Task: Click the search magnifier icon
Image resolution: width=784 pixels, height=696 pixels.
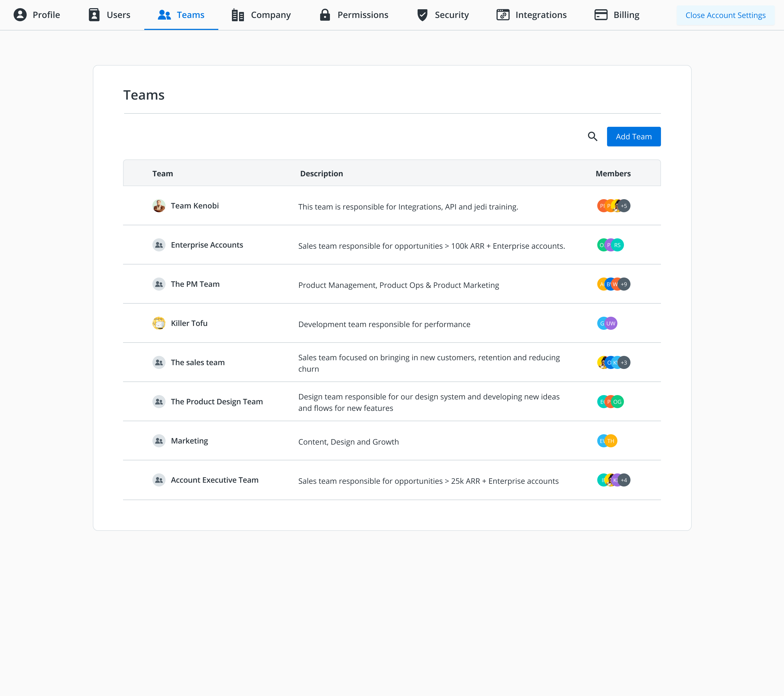Action: coord(592,137)
